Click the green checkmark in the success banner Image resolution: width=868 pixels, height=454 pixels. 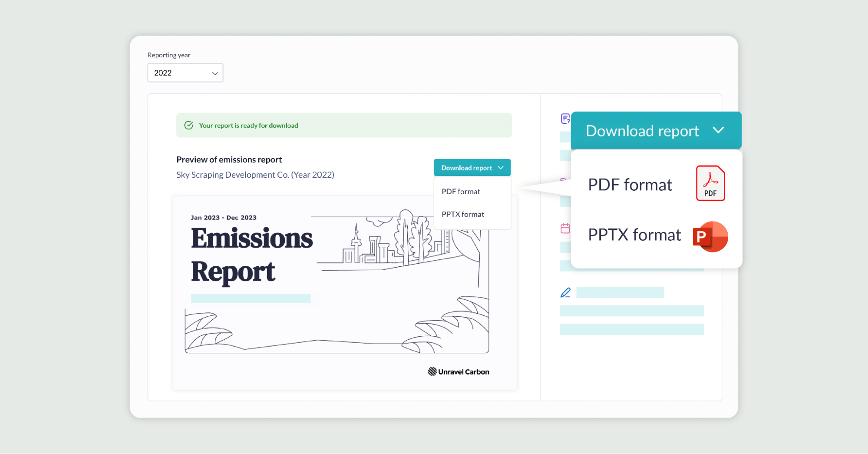coord(189,125)
